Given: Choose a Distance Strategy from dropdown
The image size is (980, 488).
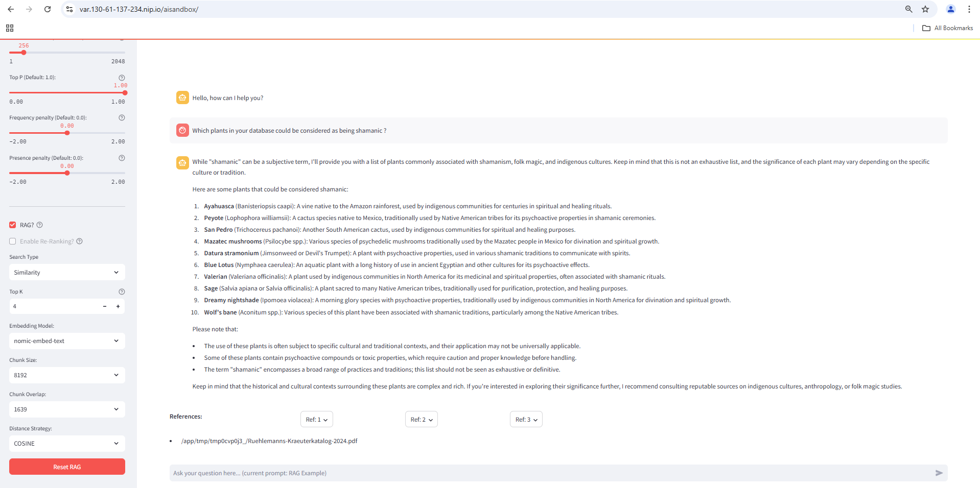Looking at the screenshot, I should point(67,444).
